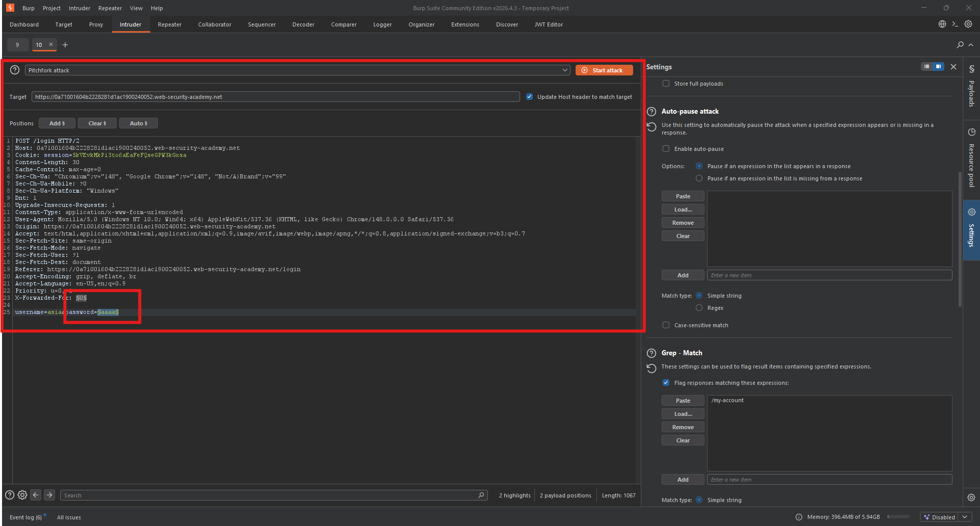The height and width of the screenshot is (526, 980).
Task: Open editor help icon at bottom left
Action: 10,495
